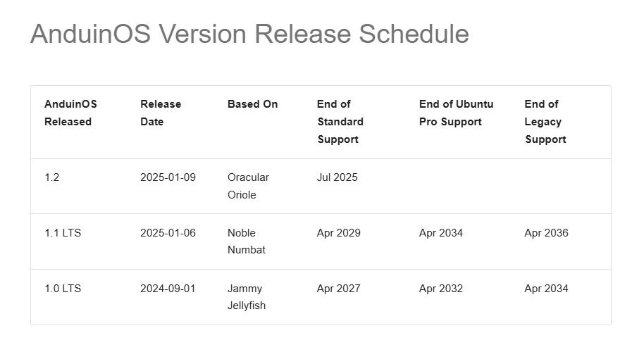
Task: Click the AnduinOS Version Release Schedule heading
Action: click(249, 34)
